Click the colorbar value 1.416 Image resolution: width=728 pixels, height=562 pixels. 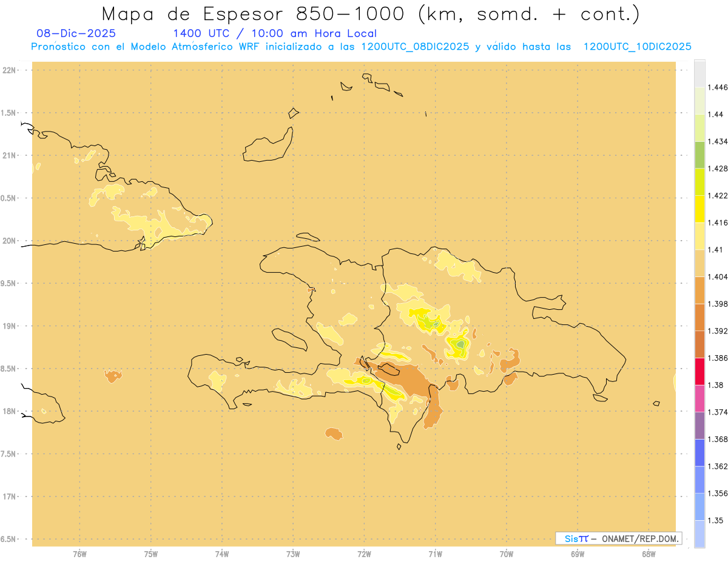(x=718, y=222)
